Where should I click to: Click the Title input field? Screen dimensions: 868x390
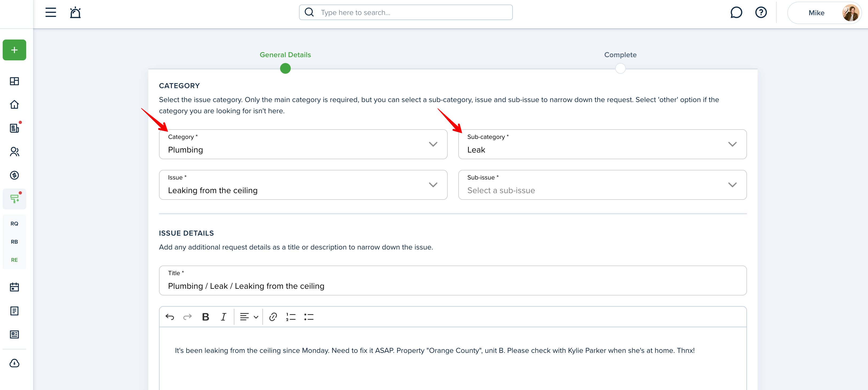pos(452,280)
